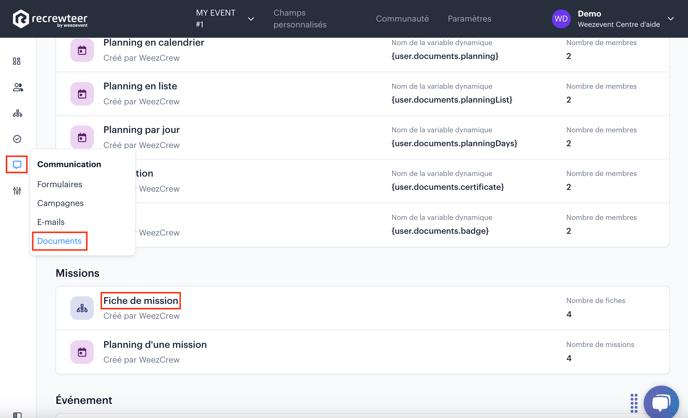Open Paramètres menu
The height and width of the screenshot is (418, 688).
469,19
